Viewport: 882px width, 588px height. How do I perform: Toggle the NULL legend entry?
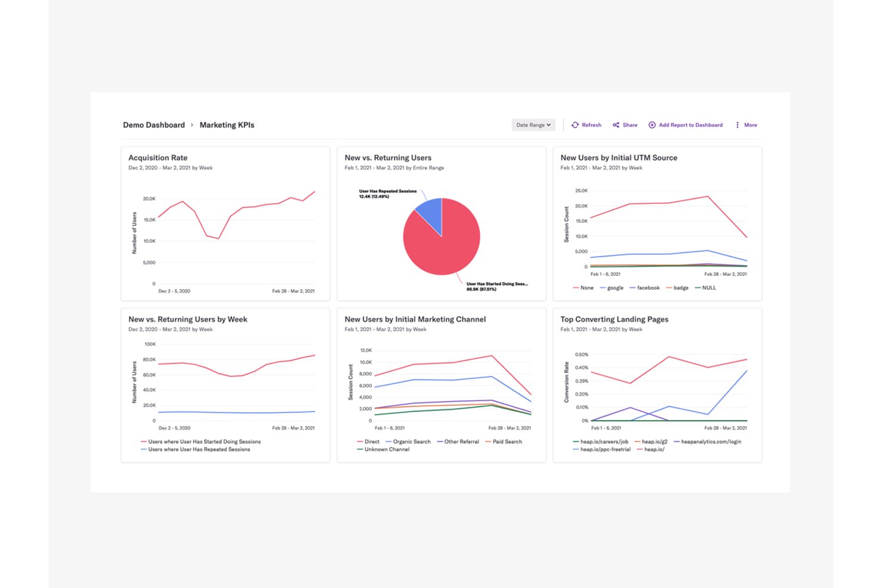tap(706, 288)
